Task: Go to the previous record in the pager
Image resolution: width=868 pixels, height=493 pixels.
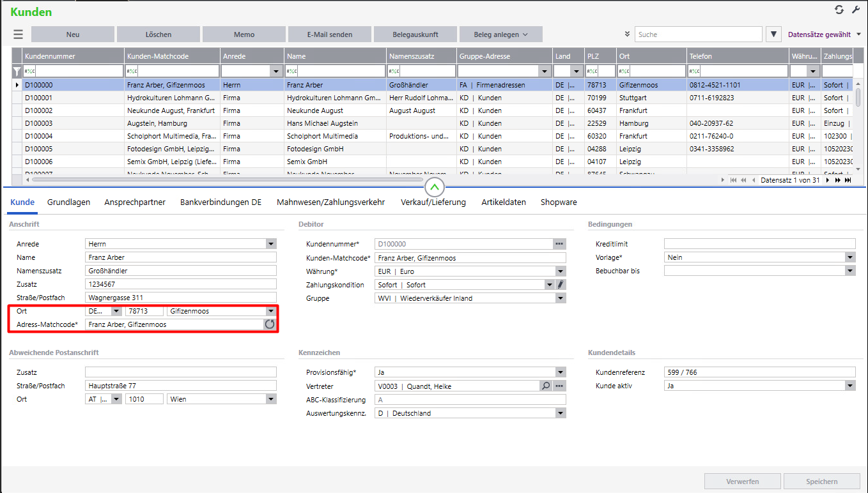Action: pyautogui.click(x=754, y=180)
